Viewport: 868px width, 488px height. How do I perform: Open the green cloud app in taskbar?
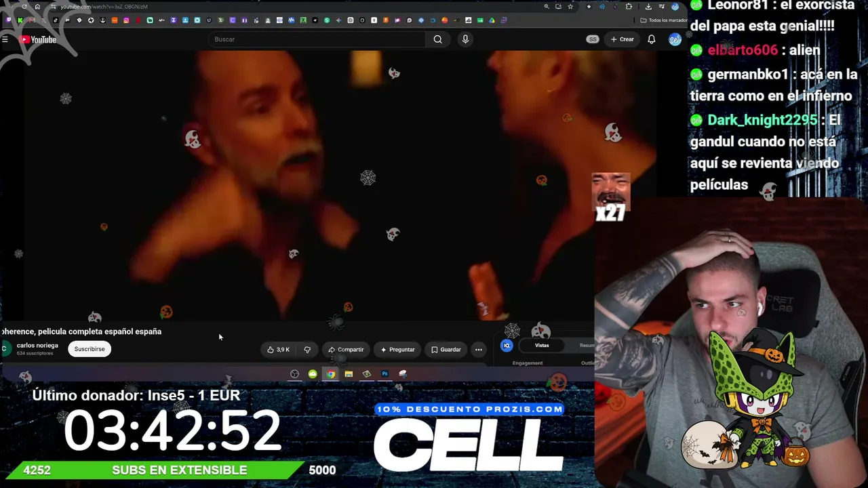(x=313, y=374)
